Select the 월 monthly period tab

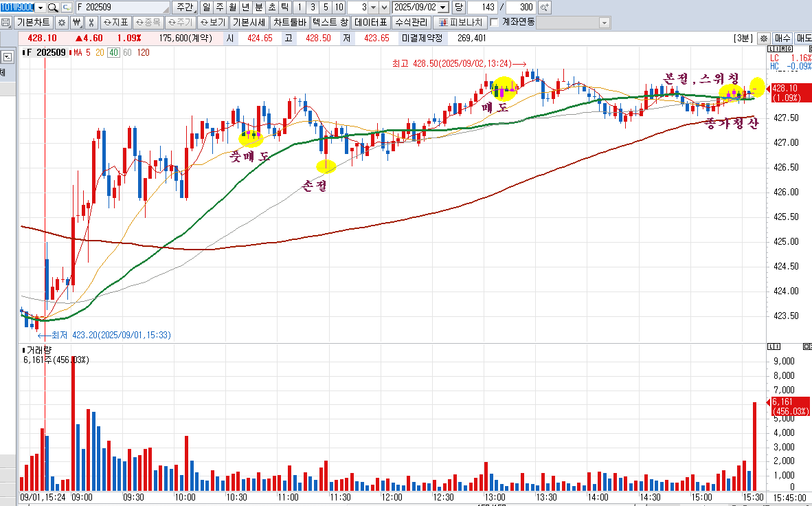point(232,8)
